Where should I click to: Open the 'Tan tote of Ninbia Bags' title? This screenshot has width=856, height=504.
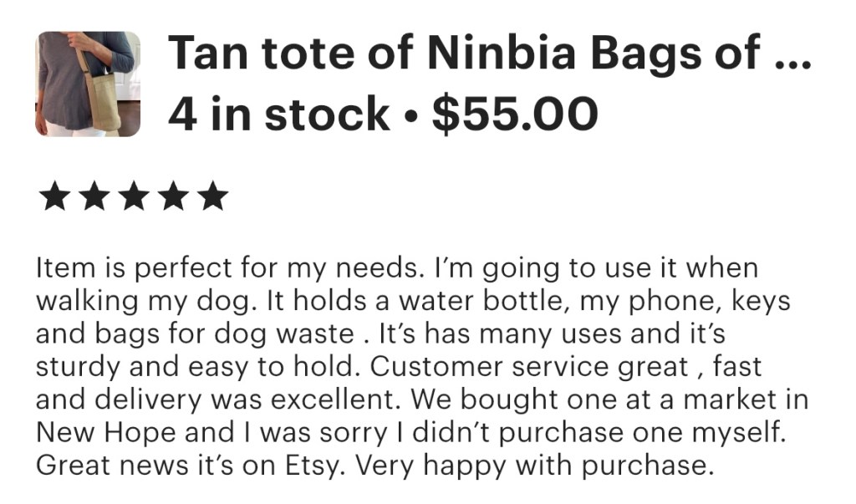(464, 55)
